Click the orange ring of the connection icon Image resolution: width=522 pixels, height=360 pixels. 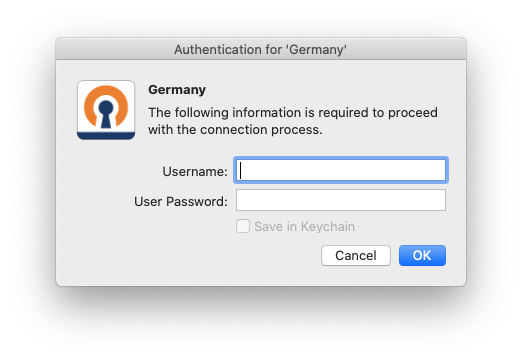tap(90, 100)
